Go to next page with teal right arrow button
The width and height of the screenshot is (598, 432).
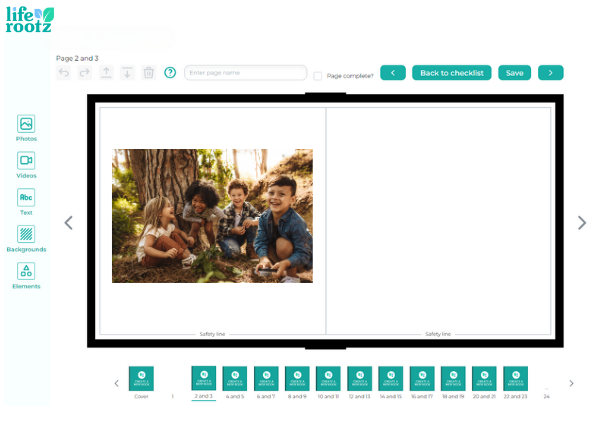(x=551, y=73)
